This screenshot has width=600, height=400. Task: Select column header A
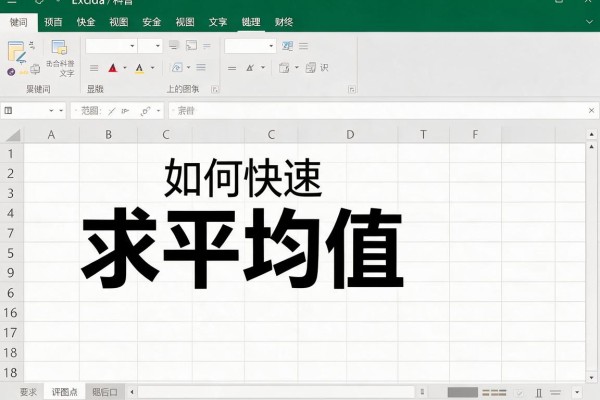51,135
